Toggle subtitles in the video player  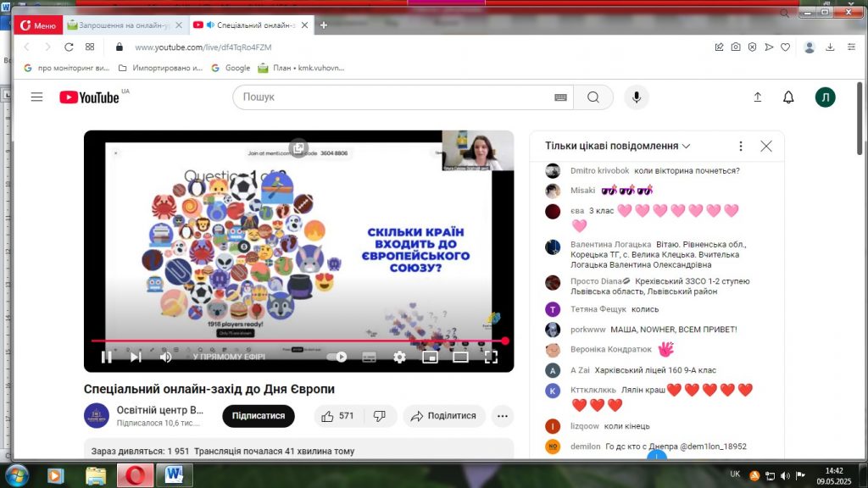click(x=369, y=357)
